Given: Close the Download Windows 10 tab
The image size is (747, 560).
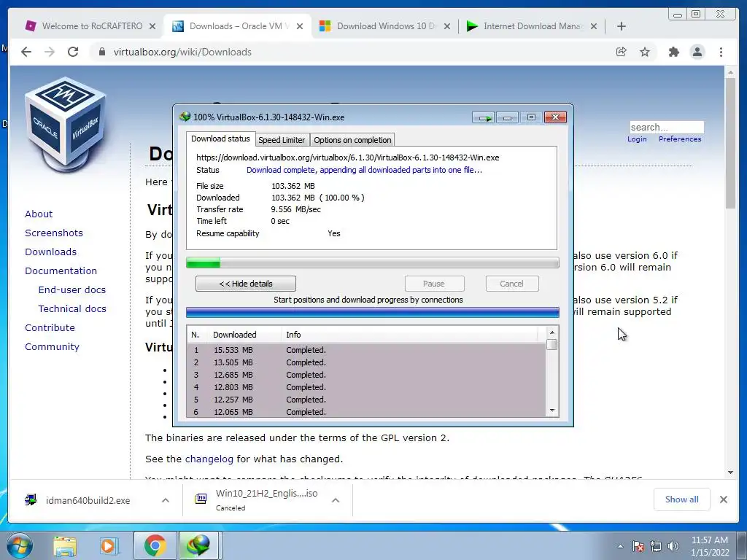Looking at the screenshot, I should click(x=447, y=26).
